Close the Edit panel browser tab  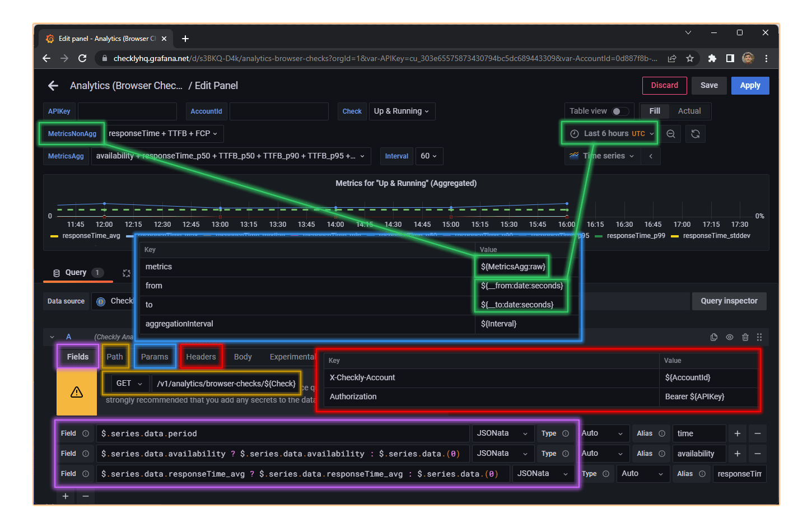[164, 39]
